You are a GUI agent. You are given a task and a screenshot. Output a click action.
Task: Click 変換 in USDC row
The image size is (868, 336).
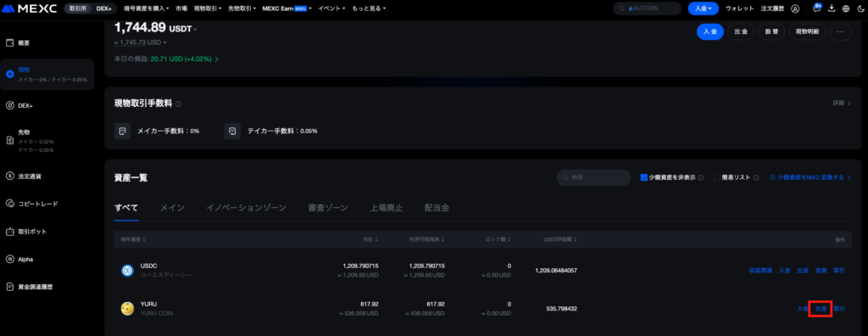821,271
